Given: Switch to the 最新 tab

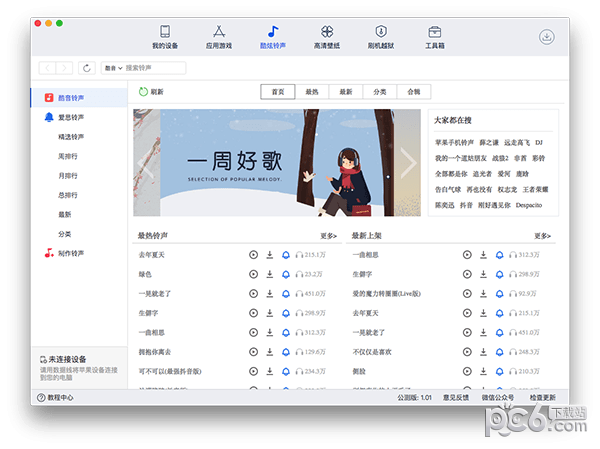Looking at the screenshot, I should (x=346, y=92).
